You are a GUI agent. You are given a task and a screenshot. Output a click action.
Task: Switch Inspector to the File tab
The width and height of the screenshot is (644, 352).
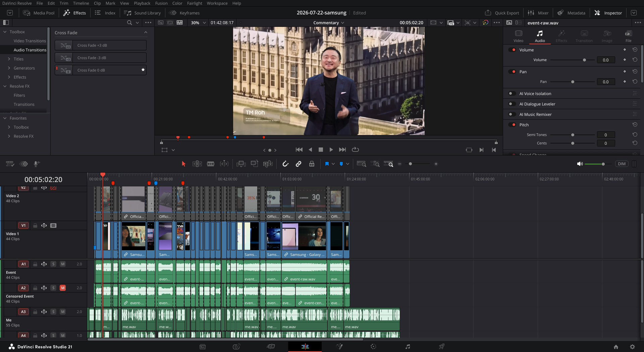point(628,36)
